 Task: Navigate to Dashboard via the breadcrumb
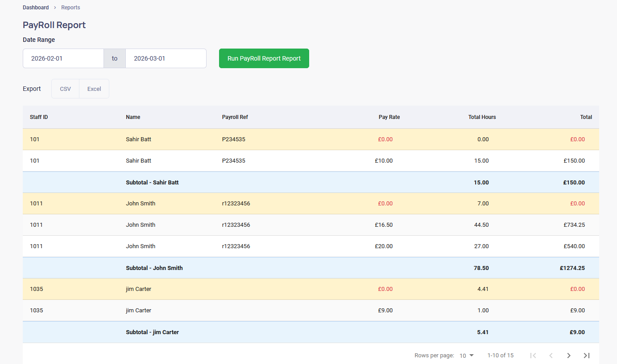point(36,7)
